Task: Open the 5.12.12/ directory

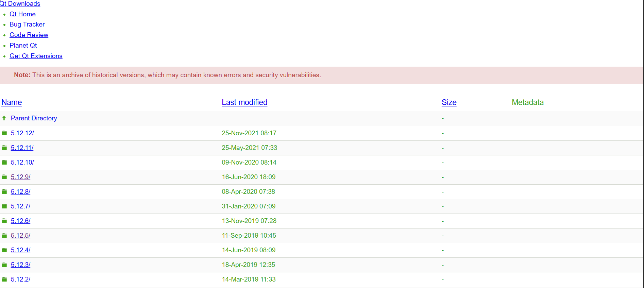Action: [22, 133]
